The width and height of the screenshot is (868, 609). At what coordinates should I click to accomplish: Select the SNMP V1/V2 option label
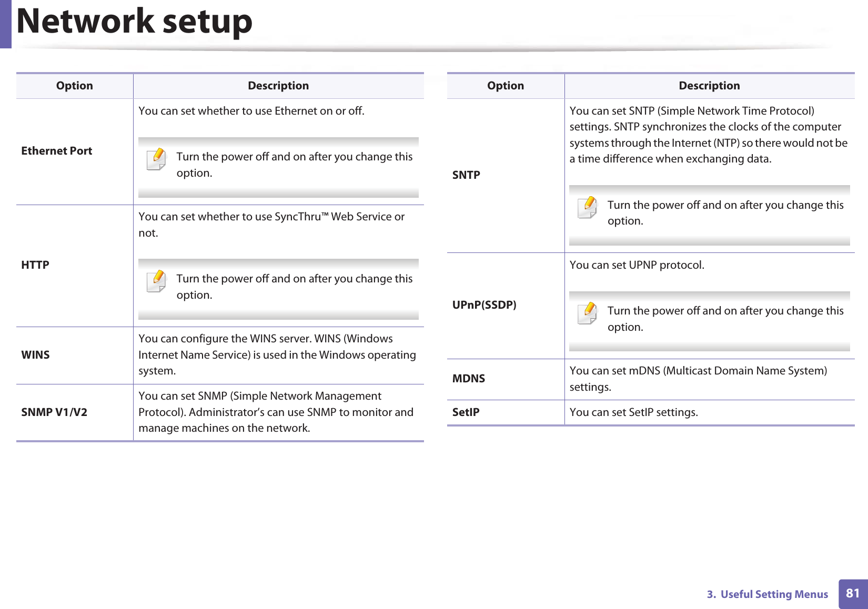[54, 412]
